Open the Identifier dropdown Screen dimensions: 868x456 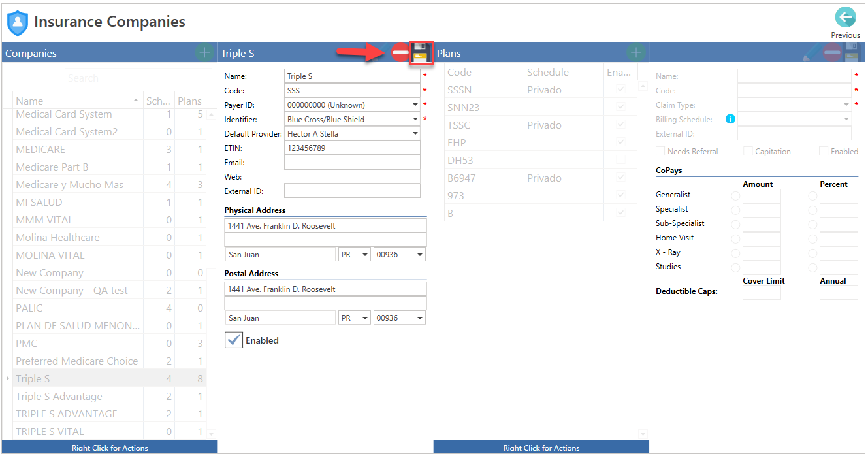click(x=415, y=119)
